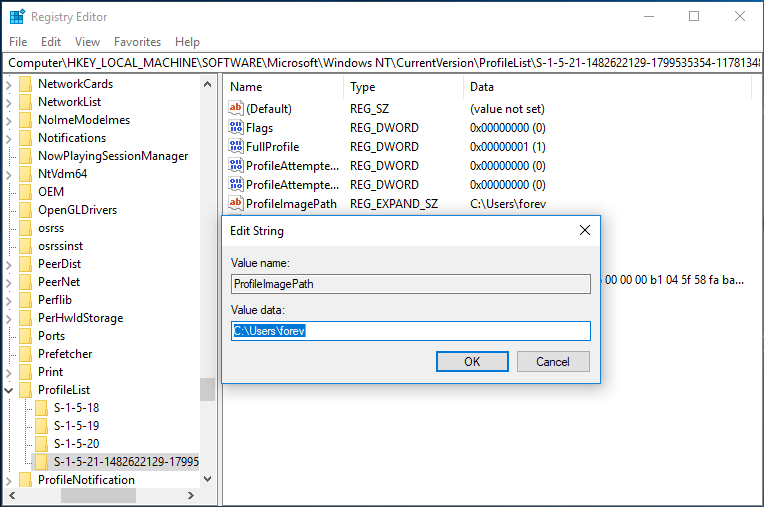Screen dimensions: 764x507
Task: Select the S-1-5-18 folder icon
Action: coord(41,408)
